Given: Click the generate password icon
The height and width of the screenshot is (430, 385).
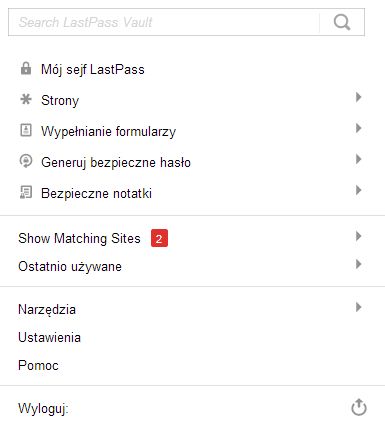Looking at the screenshot, I should [26, 161].
